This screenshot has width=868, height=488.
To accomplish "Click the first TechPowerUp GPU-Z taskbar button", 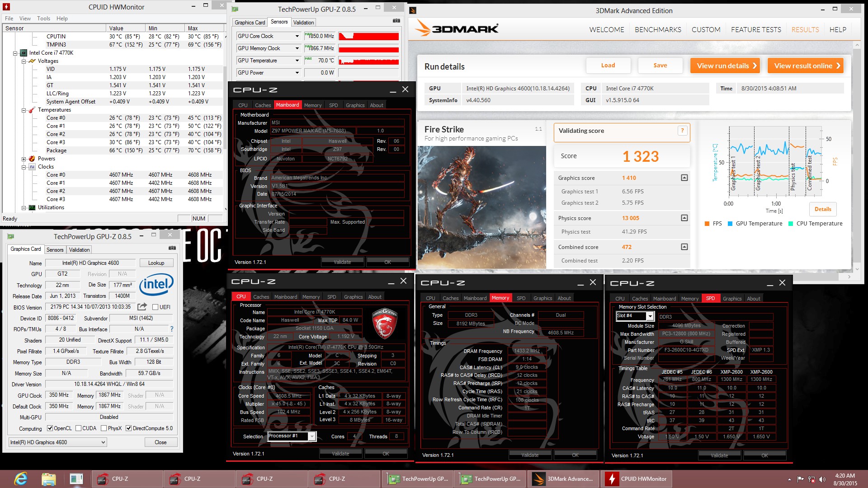I will pos(418,479).
